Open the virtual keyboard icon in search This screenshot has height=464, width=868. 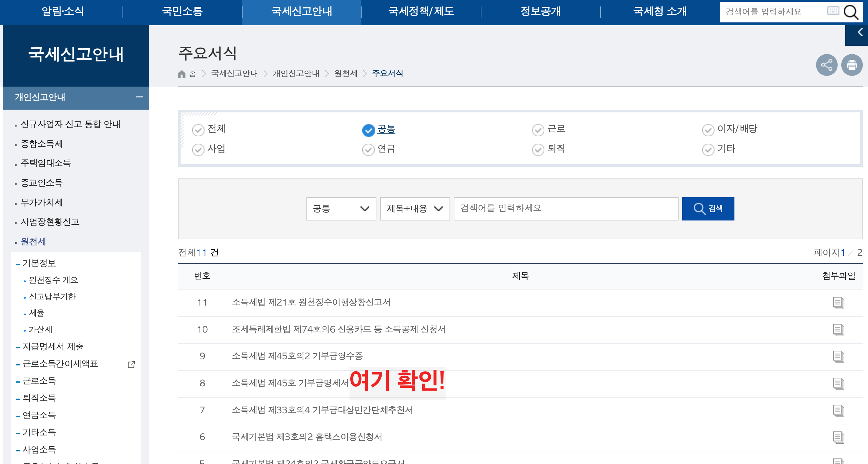[833, 11]
